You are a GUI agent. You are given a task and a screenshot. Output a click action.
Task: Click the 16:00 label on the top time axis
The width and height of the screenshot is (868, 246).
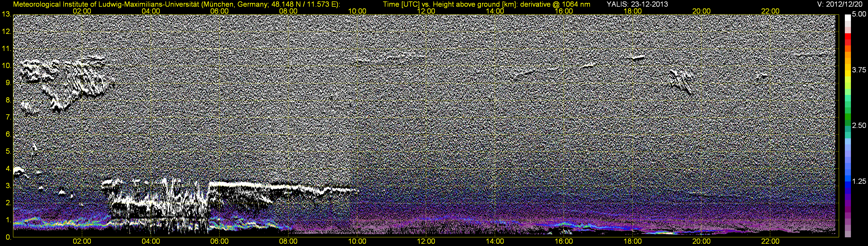click(x=564, y=11)
